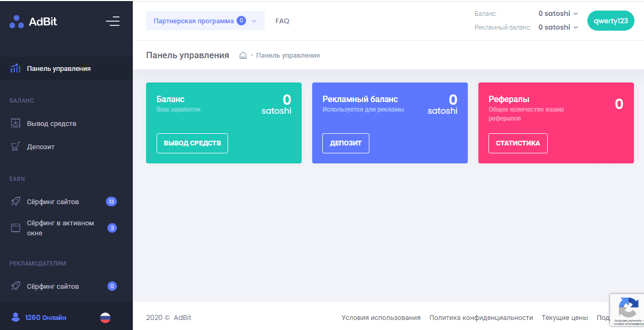This screenshot has height=330, width=644.
Task: Expand the Баланс satoshi dropdown arrow
Action: (575, 13)
